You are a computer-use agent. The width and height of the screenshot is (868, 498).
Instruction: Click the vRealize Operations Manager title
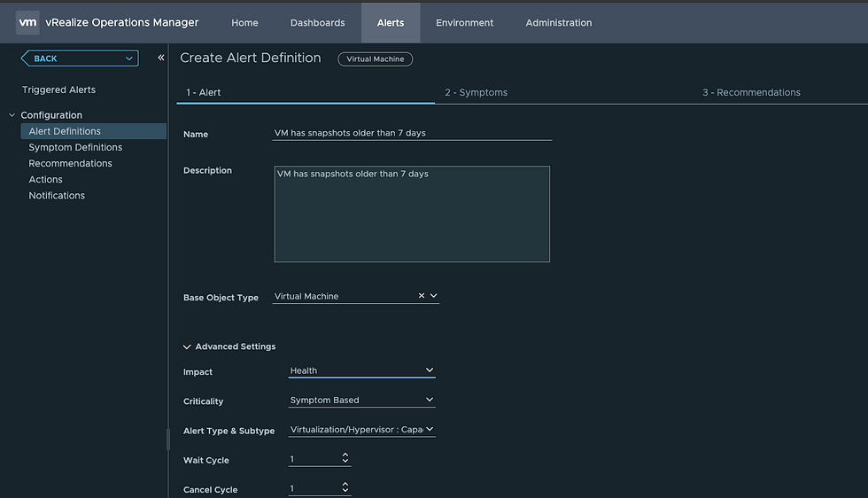pos(122,22)
